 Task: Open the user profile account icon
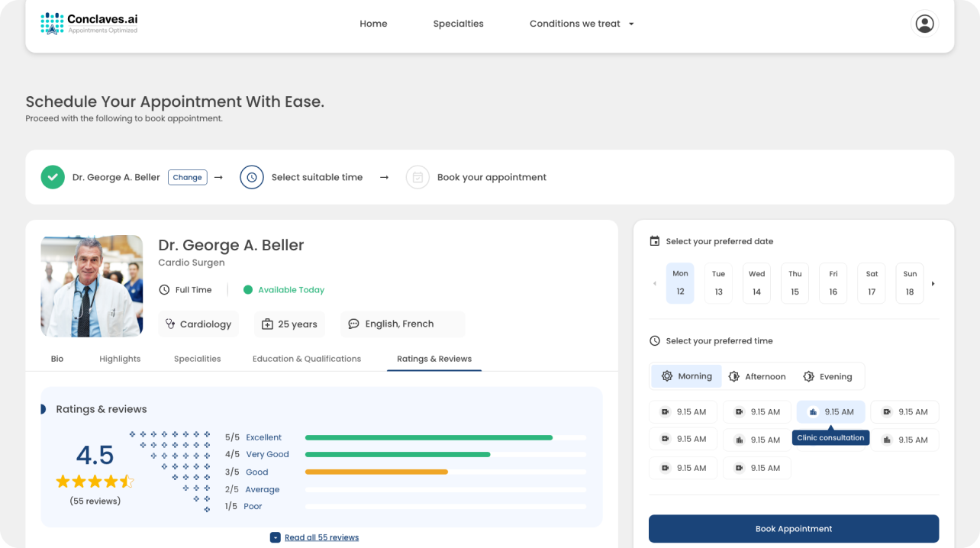(924, 24)
